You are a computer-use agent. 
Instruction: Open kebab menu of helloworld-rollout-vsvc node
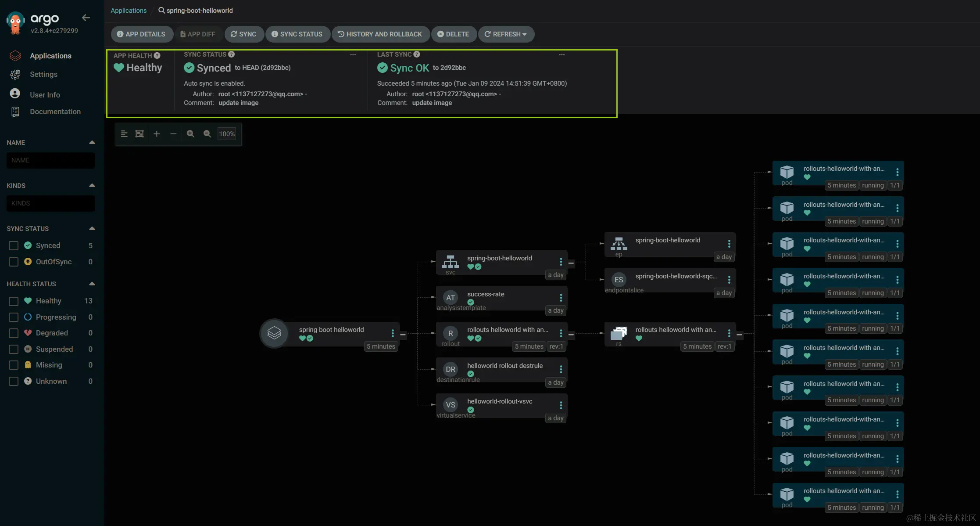click(x=561, y=405)
